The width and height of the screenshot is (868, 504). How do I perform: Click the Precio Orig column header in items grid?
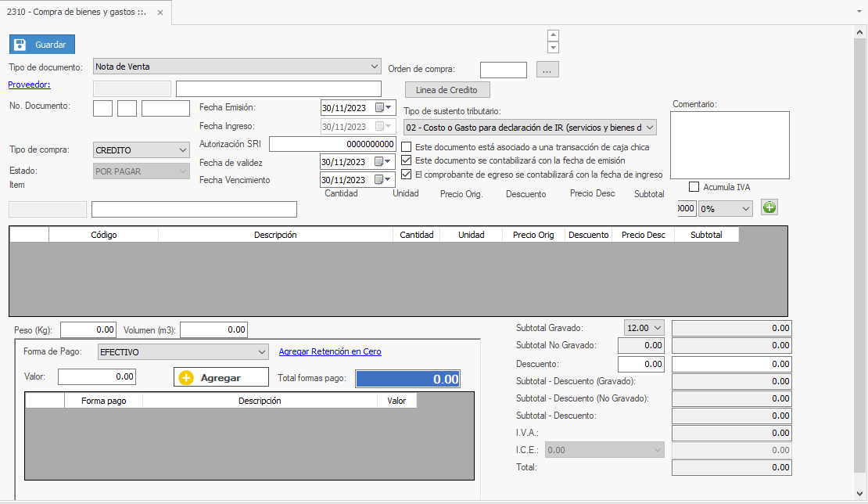click(533, 235)
